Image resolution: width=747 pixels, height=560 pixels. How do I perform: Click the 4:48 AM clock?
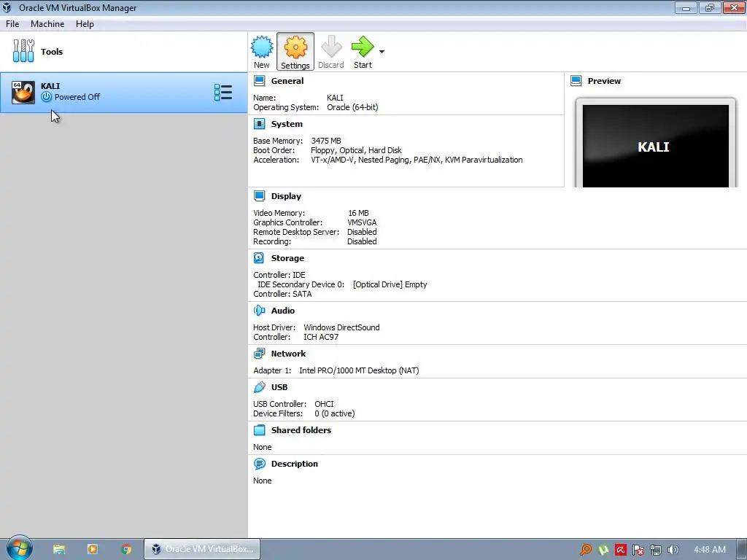point(710,550)
